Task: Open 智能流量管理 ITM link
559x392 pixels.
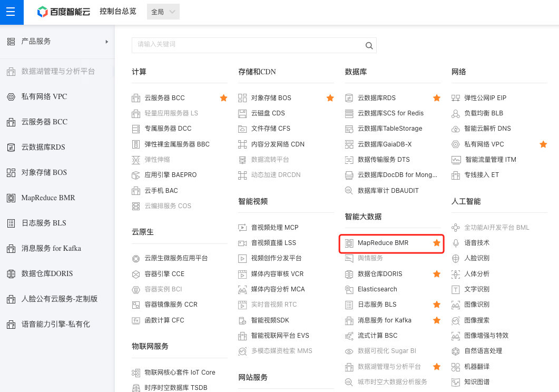Action: click(491, 159)
